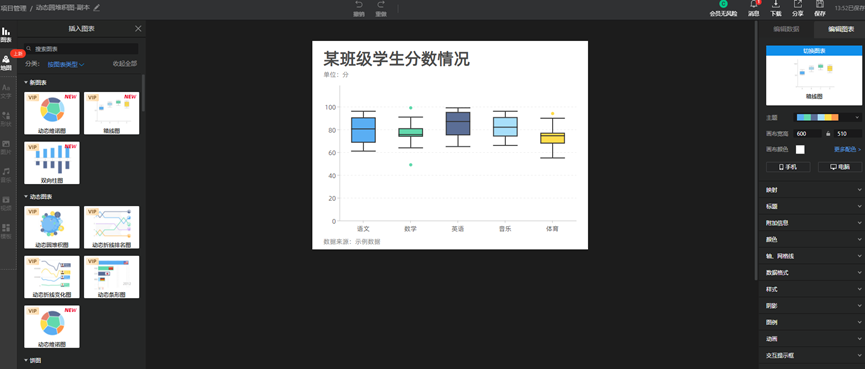The width and height of the screenshot is (865, 369).
Task: Click the 数据来源：示例数据 caption
Action: (x=352, y=242)
